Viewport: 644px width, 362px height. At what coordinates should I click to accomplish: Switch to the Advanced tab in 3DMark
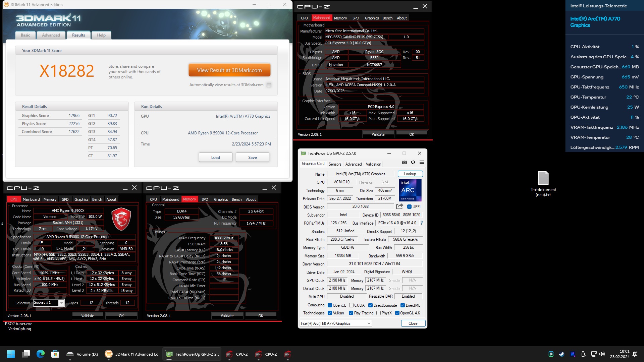[x=51, y=35]
